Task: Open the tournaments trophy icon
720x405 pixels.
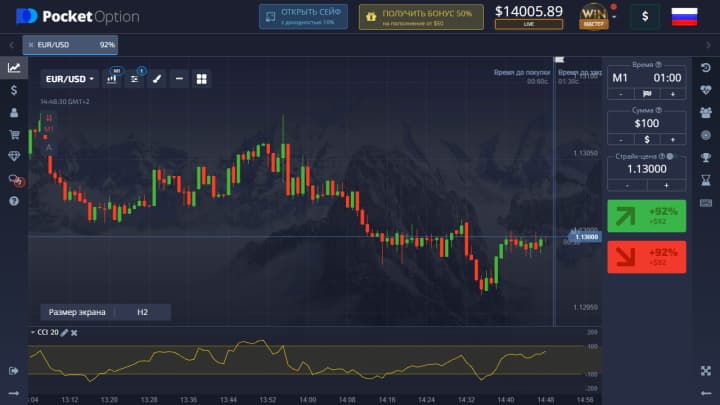Action: (x=706, y=158)
